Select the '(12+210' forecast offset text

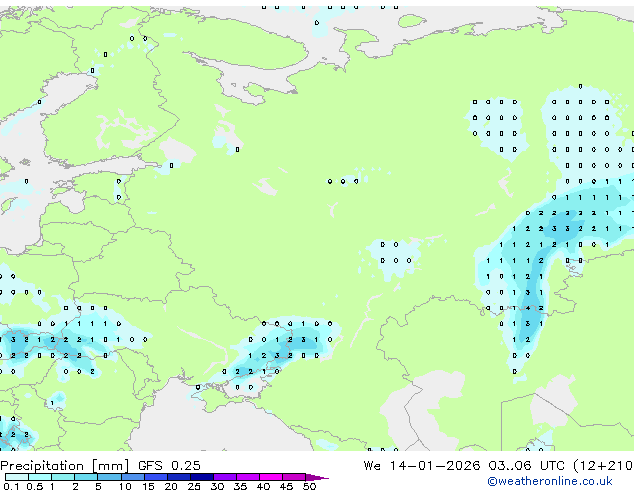(603, 466)
